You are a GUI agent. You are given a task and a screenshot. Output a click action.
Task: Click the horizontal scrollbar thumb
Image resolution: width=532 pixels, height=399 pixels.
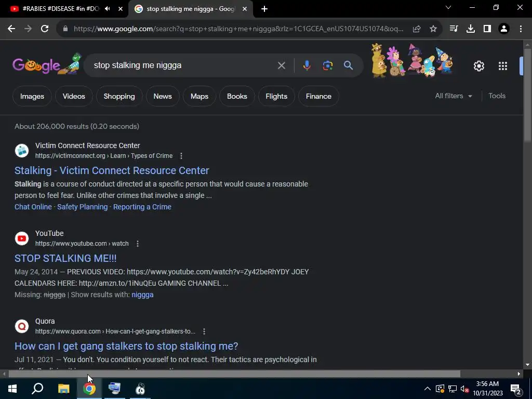234,374
